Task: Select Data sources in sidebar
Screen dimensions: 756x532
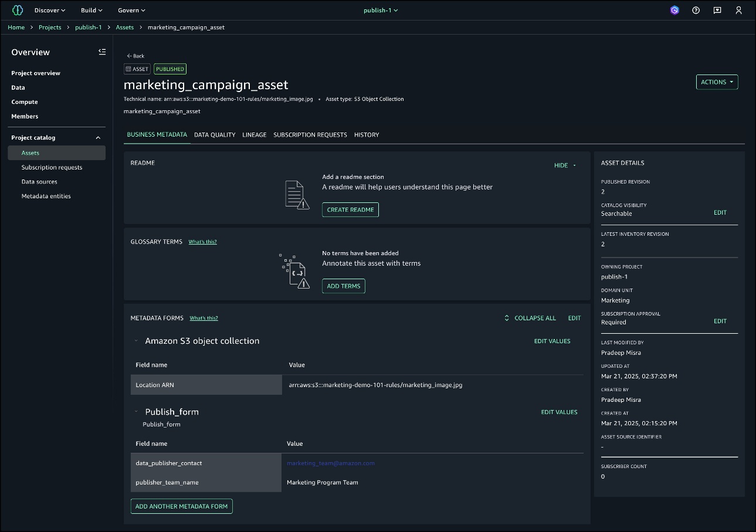Action: (39, 182)
